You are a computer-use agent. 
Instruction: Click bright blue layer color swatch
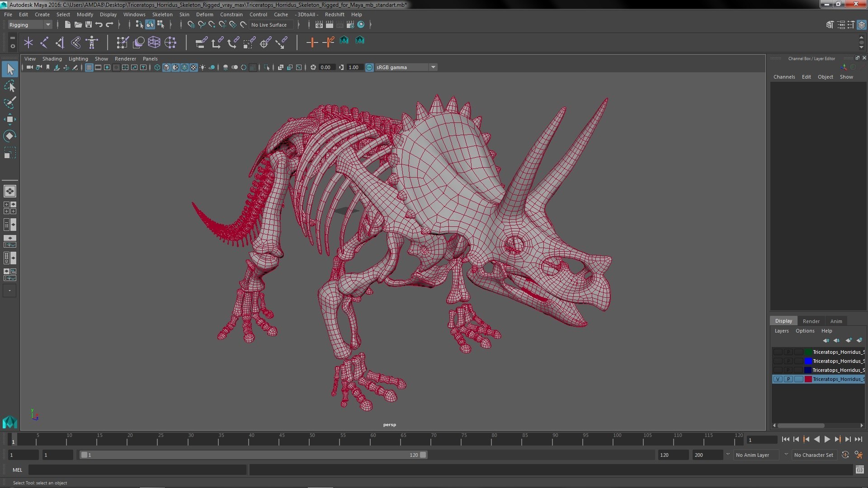click(x=808, y=361)
